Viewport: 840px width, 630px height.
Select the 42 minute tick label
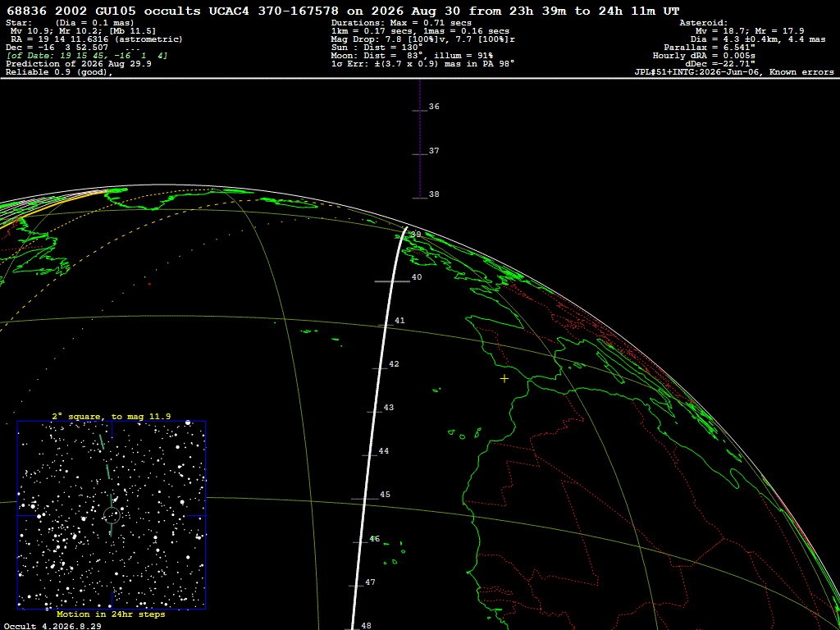(394, 363)
